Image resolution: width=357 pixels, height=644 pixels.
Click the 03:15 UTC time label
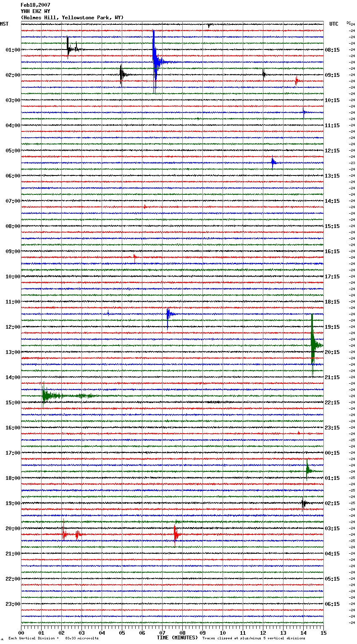(332, 529)
